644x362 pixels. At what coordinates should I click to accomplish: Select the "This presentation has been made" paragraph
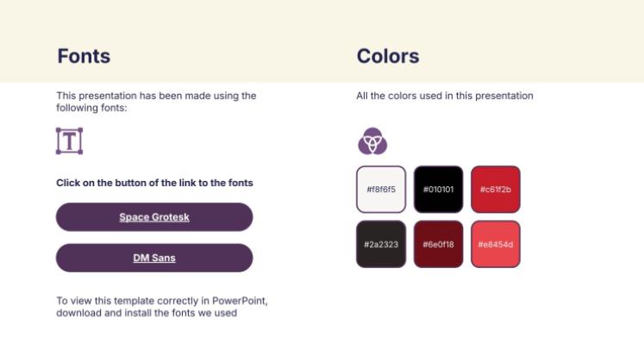(x=156, y=96)
